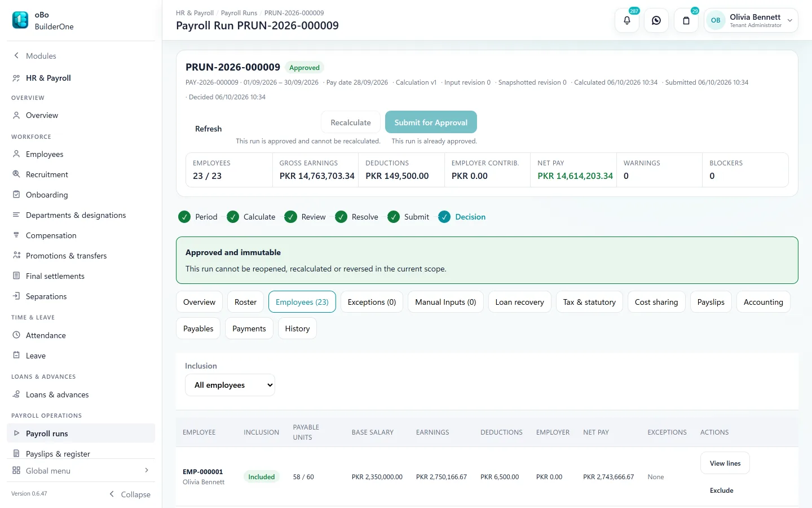Click the Onboarding clipboard icon
Screen dimensions: 812x508
click(x=16, y=195)
